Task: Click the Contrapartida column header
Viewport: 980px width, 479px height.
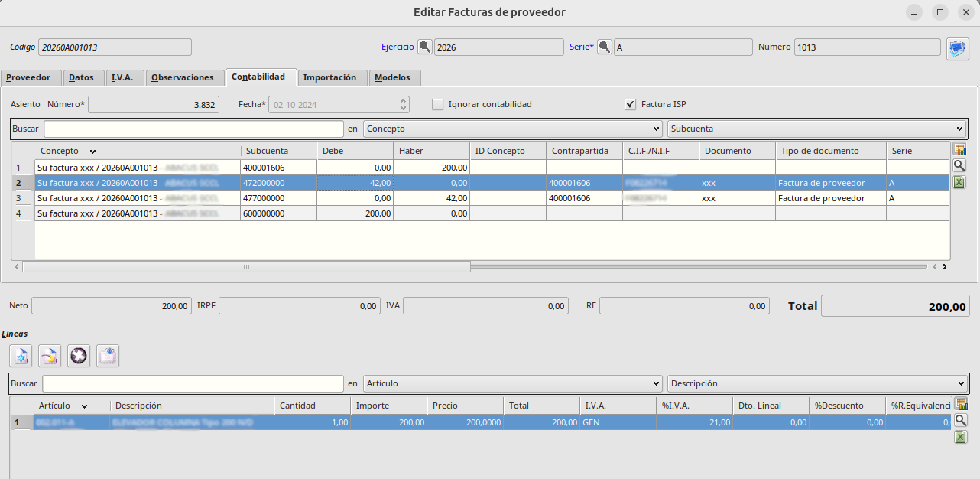Action: pos(584,151)
